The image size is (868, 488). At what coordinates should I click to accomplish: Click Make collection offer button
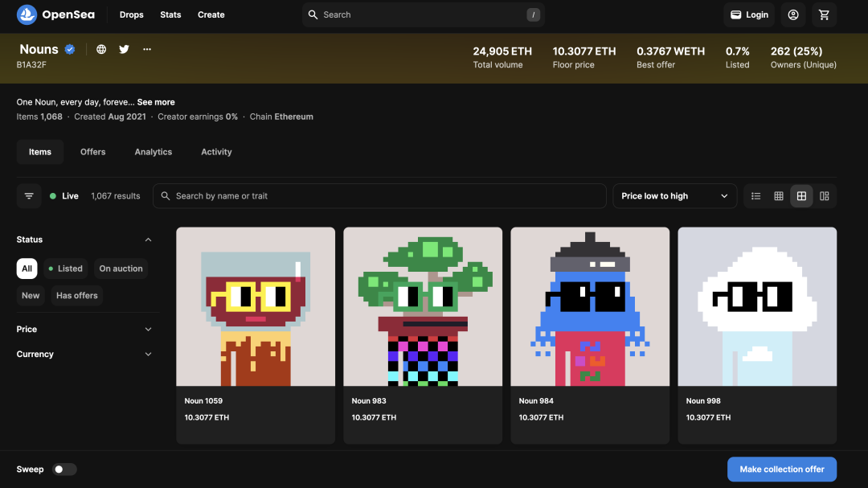782,470
